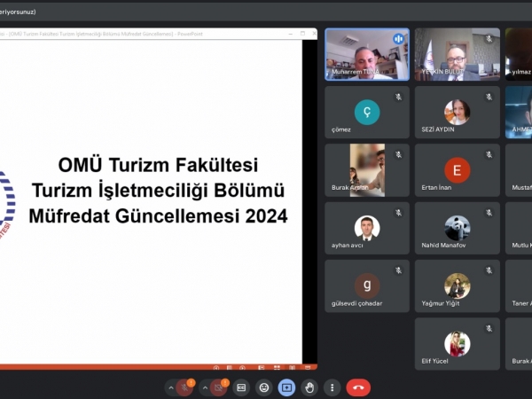Click the name label 'YETKİN BULUT'
Viewport: 532px width, 399px height.
442,72
